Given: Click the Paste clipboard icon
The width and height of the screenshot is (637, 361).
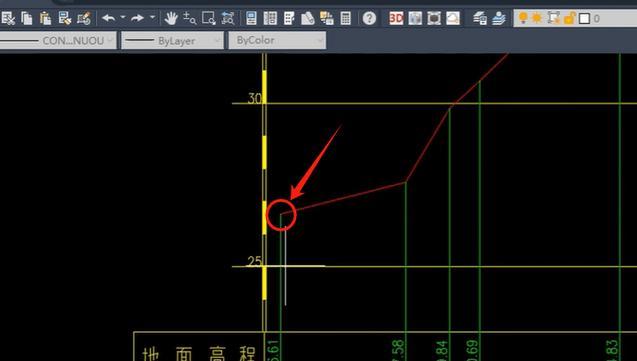Looking at the screenshot, I should click(x=46, y=18).
